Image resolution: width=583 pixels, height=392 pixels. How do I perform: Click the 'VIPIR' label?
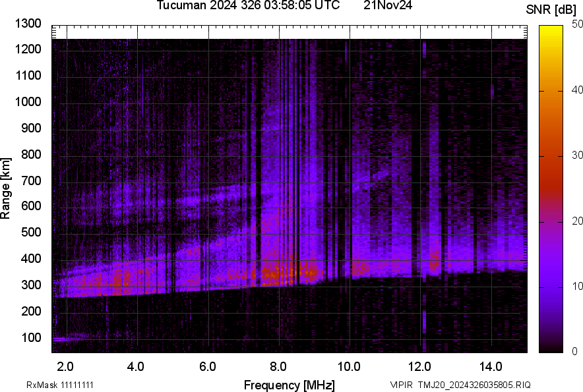(401, 385)
